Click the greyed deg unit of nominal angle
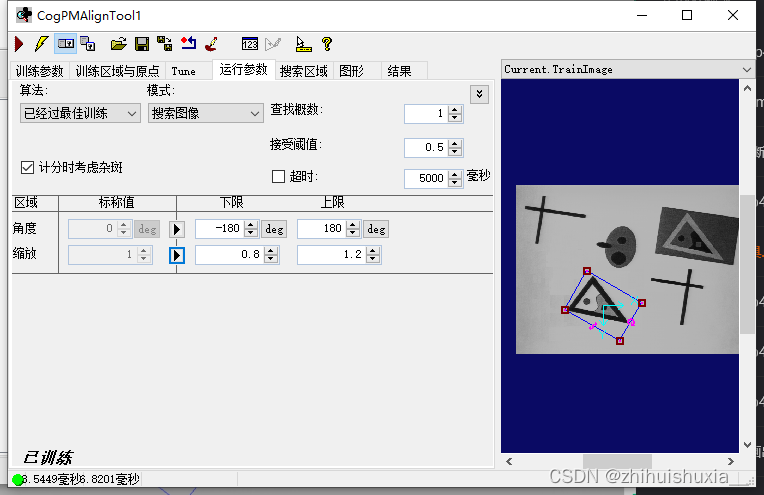This screenshot has width=764, height=495. click(147, 229)
